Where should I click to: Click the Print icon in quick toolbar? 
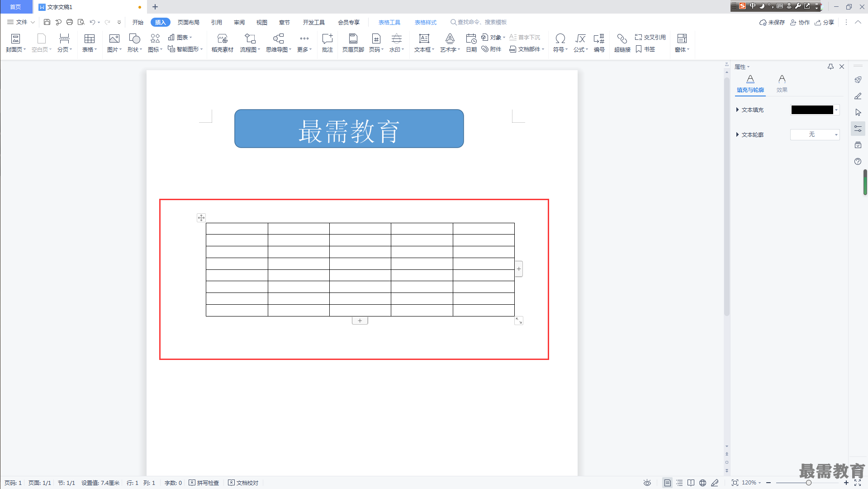pos(70,22)
